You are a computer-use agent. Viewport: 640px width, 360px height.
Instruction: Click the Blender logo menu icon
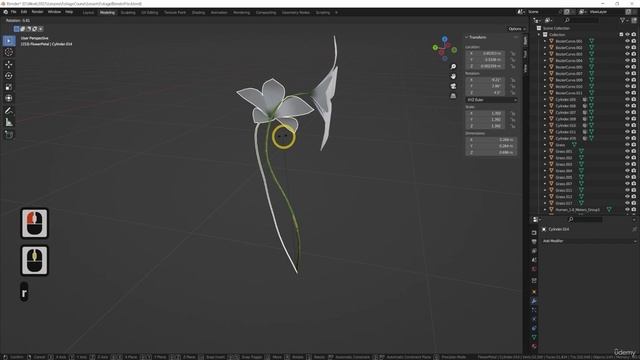(x=5, y=12)
